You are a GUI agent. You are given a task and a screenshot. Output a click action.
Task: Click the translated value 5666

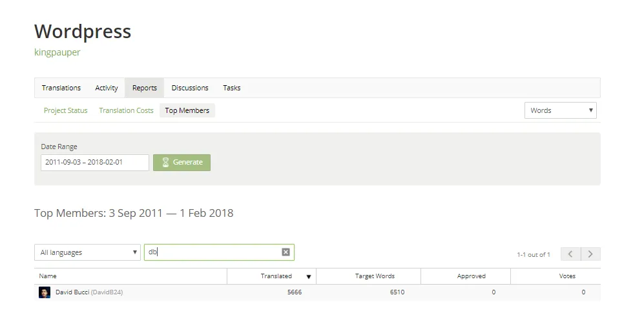click(295, 292)
